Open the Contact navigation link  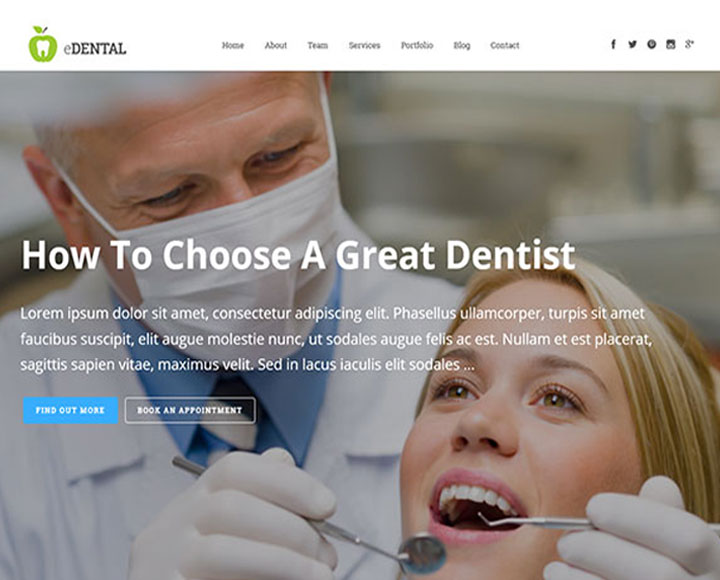coord(505,45)
